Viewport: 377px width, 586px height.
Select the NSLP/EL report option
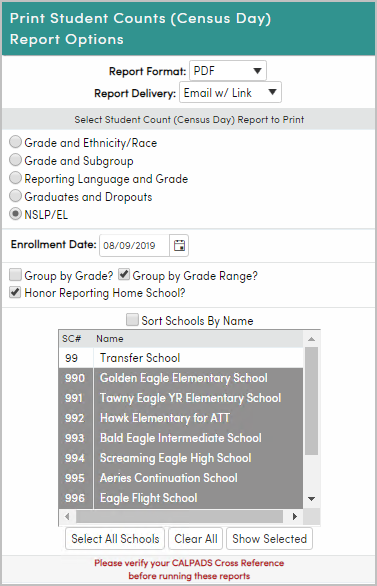tap(15, 214)
